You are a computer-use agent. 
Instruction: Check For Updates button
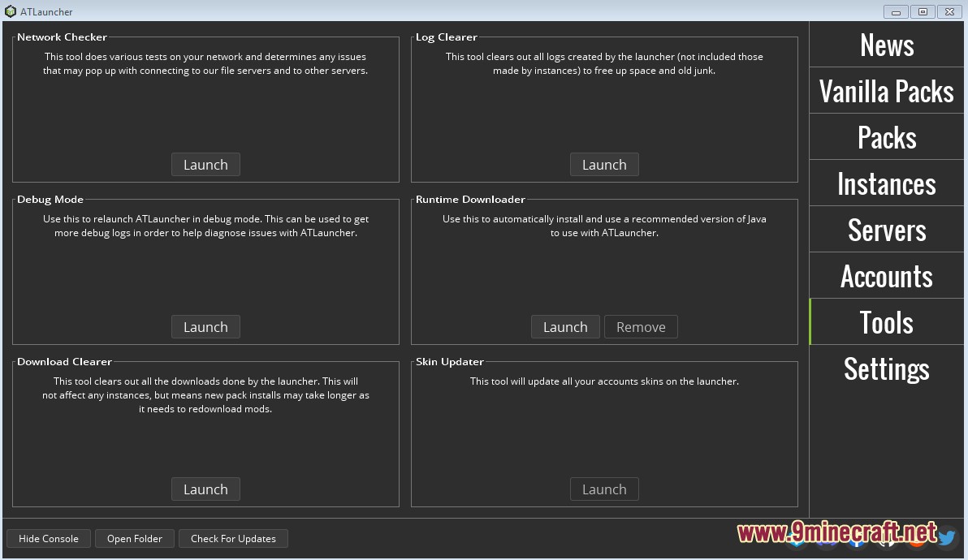(x=233, y=538)
